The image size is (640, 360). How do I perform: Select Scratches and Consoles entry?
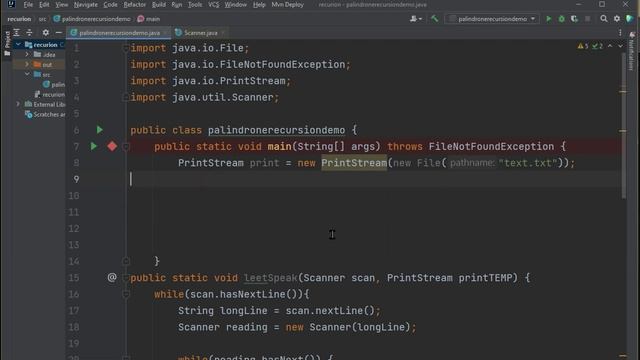[x=45, y=114]
